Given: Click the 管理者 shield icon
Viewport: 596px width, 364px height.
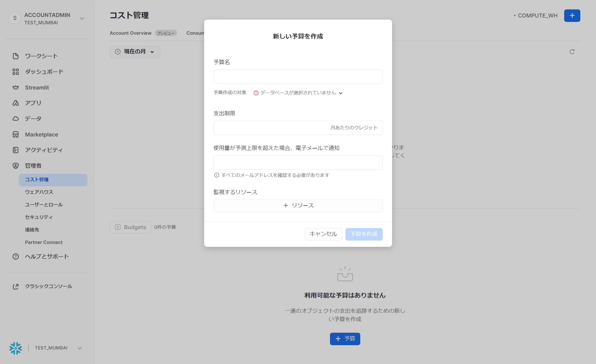Looking at the screenshot, I should [16, 166].
